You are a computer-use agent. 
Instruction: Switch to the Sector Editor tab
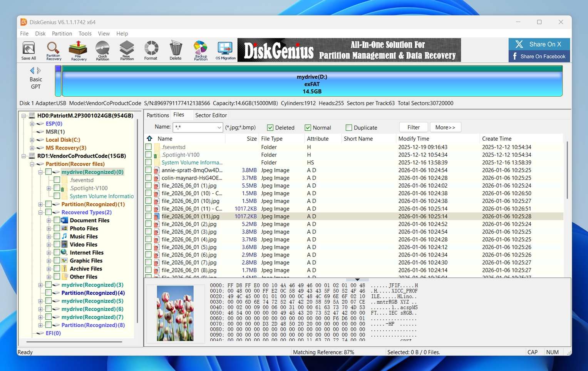[x=211, y=115]
